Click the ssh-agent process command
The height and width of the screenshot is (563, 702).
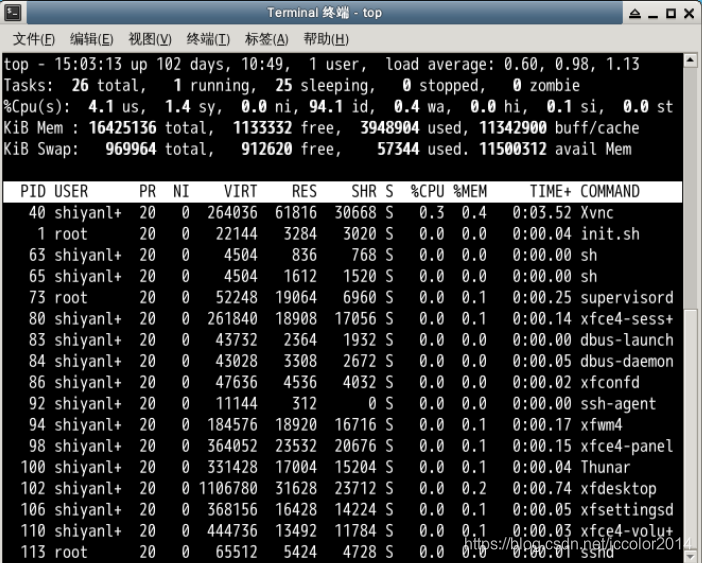[618, 404]
